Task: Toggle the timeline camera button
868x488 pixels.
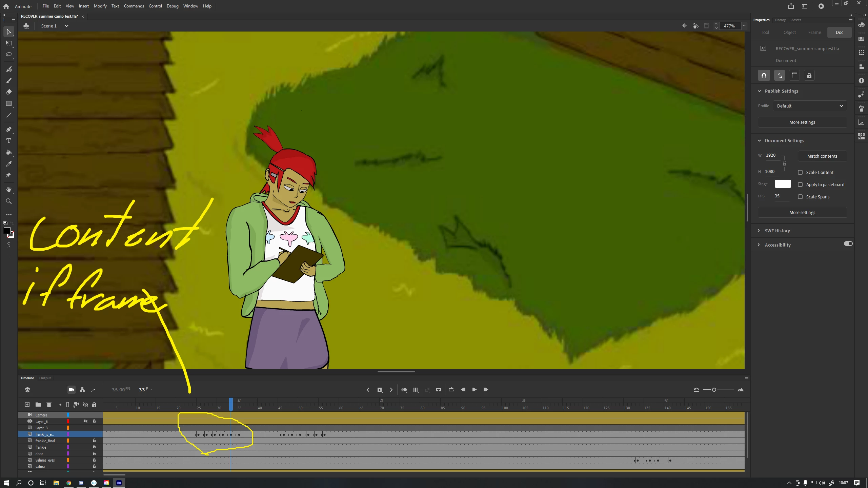Action: click(x=72, y=390)
